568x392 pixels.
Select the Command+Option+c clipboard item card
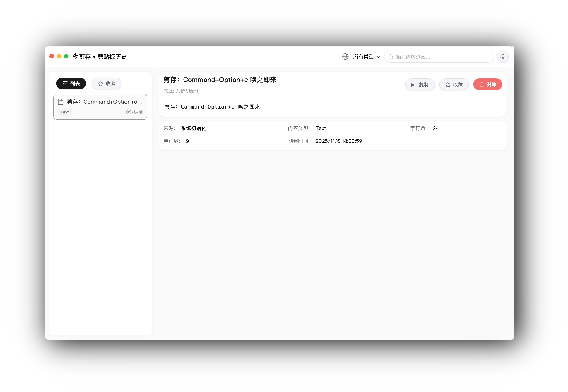(x=100, y=107)
